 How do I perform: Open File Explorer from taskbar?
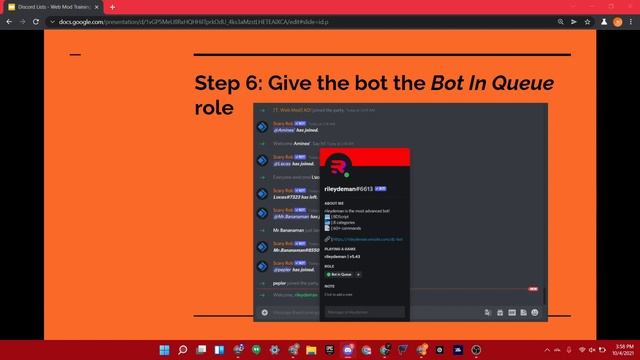(311, 350)
